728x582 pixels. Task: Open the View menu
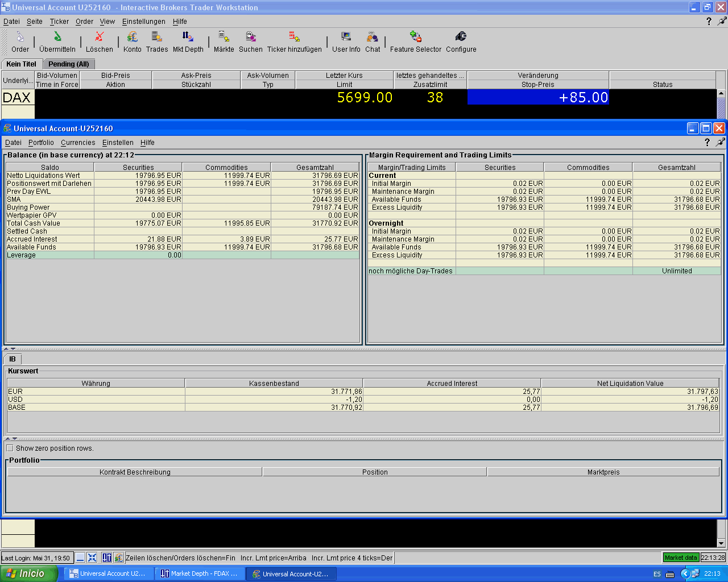(107, 21)
